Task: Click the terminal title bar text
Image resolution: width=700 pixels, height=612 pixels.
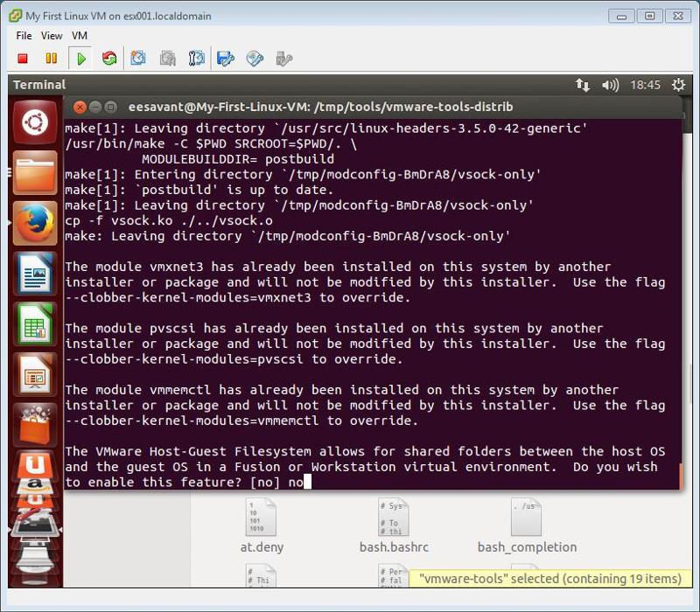Action: tap(320, 107)
